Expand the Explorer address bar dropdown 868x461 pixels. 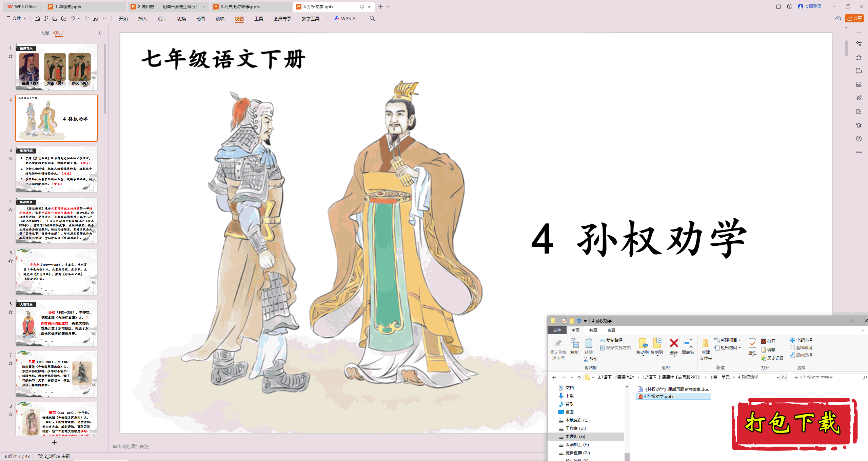(x=778, y=377)
